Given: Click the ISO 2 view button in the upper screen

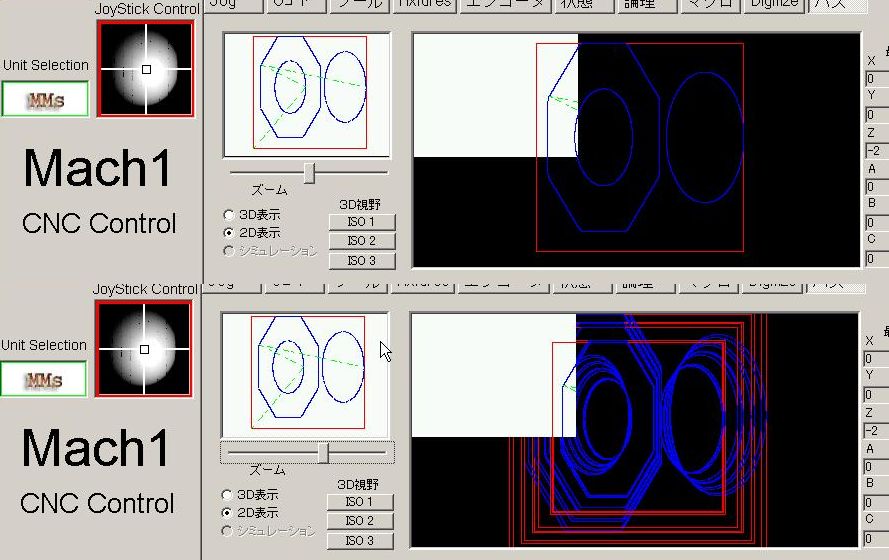Looking at the screenshot, I should click(362, 241).
